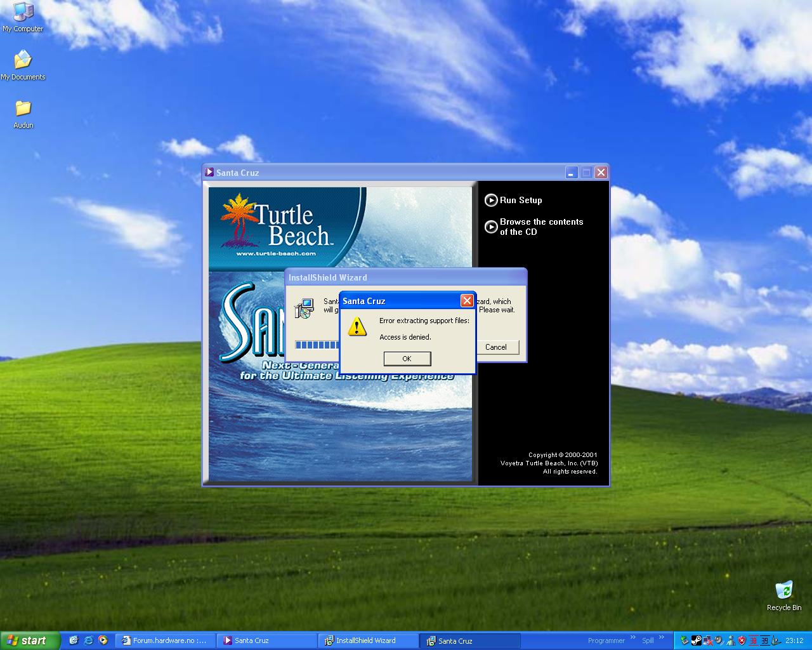Close the Santa Cruz error dialog
The width and height of the screenshot is (812, 650).
point(467,301)
